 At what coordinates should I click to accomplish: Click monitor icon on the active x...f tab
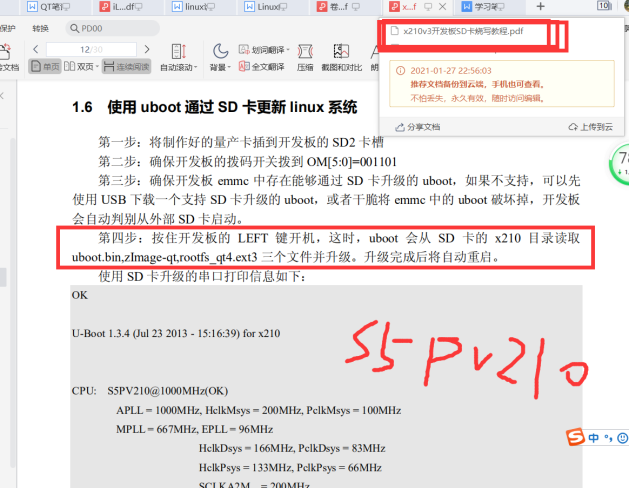(428, 6)
